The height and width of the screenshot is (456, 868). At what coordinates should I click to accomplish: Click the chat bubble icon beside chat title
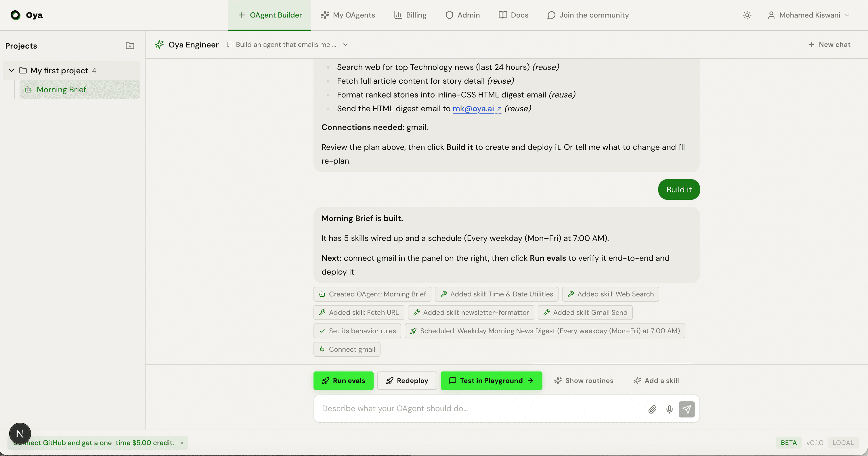[x=230, y=45]
